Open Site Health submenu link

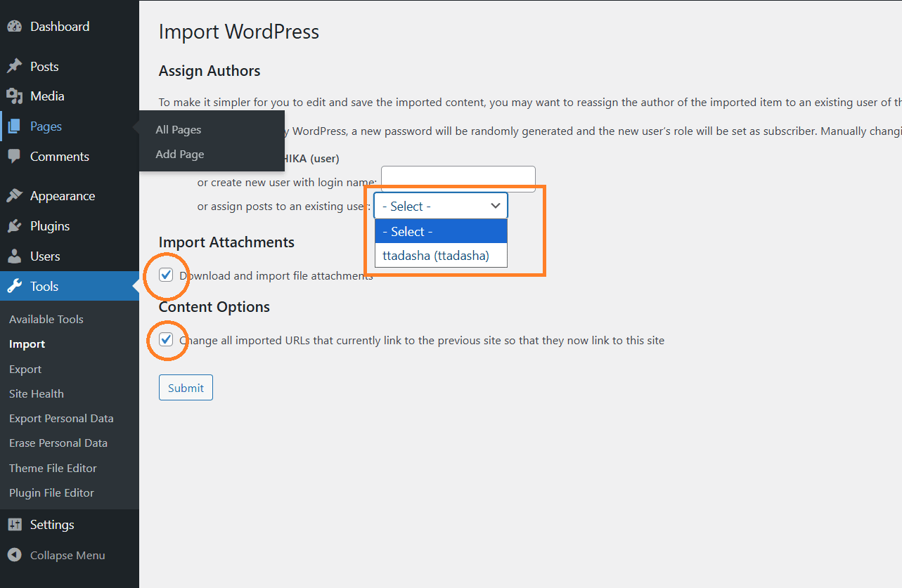[37, 394]
